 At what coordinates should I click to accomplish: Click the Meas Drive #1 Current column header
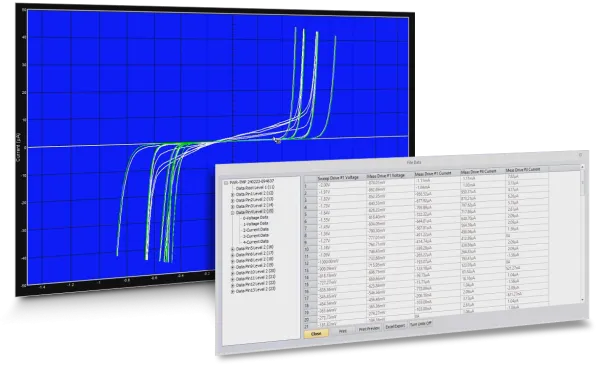(x=436, y=174)
